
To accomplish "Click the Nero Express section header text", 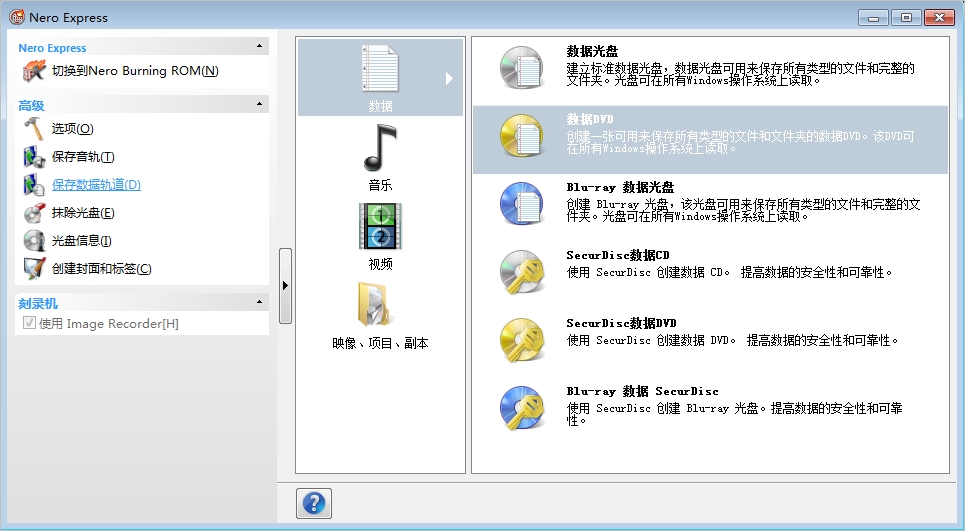I will coord(52,48).
